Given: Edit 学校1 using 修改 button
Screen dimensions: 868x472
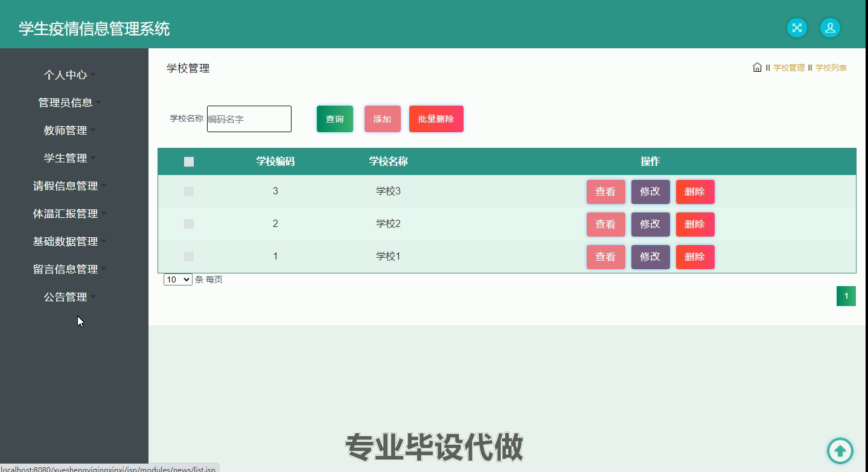Looking at the screenshot, I should click(650, 257).
